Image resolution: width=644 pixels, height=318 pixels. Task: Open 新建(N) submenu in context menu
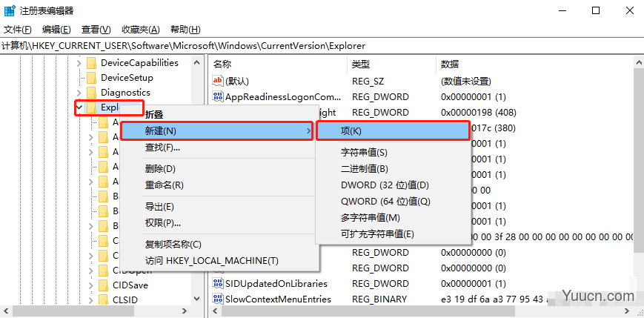click(x=217, y=131)
